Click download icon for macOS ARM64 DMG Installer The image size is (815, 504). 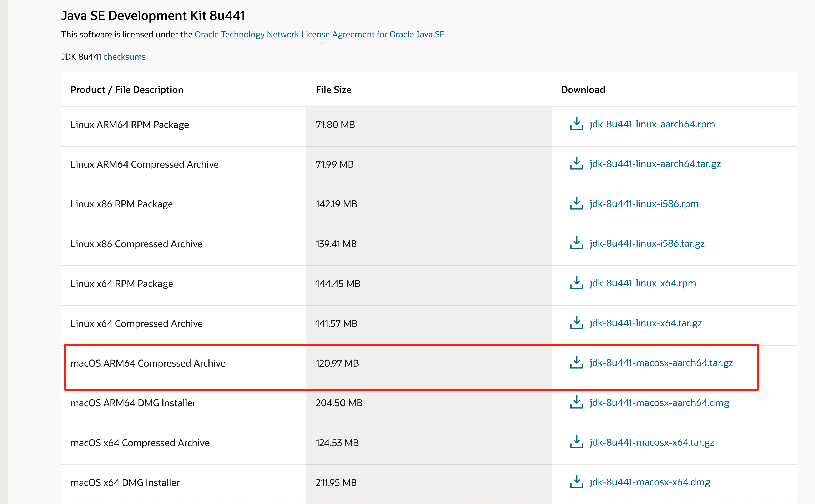(576, 402)
